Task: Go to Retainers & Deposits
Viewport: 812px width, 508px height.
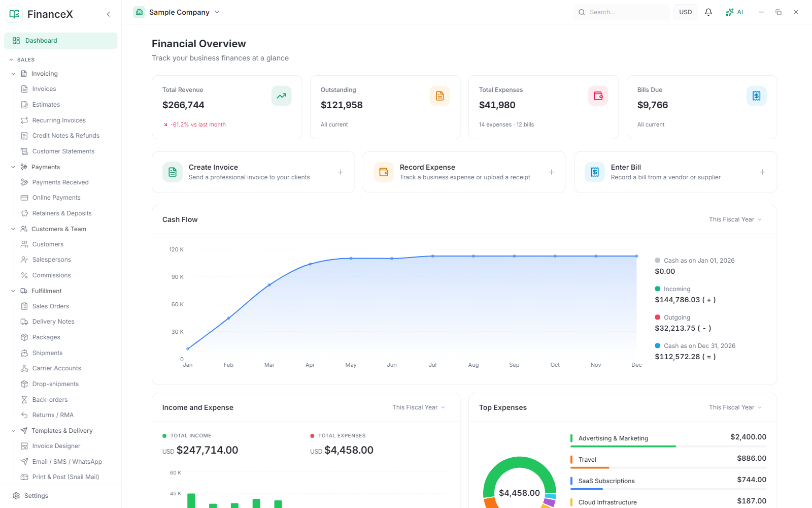Action: click(x=62, y=213)
